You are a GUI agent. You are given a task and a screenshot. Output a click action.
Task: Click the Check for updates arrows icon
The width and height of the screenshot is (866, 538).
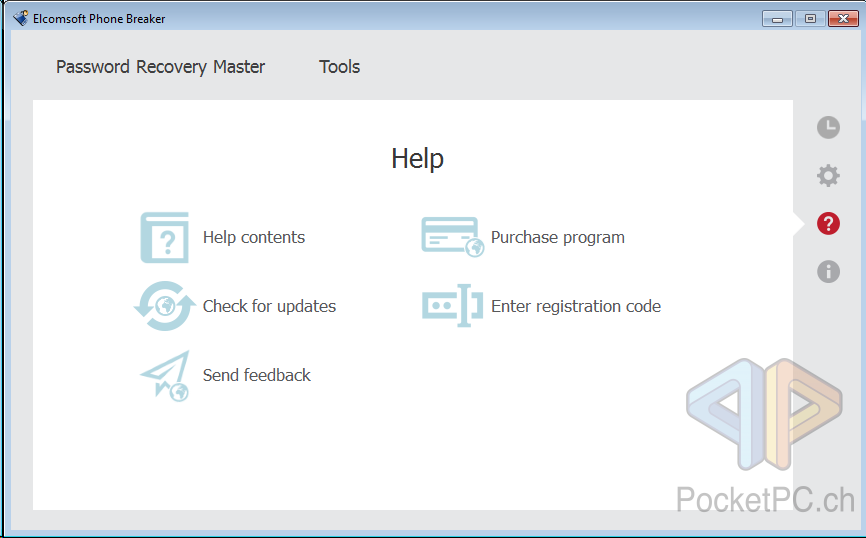tap(165, 306)
